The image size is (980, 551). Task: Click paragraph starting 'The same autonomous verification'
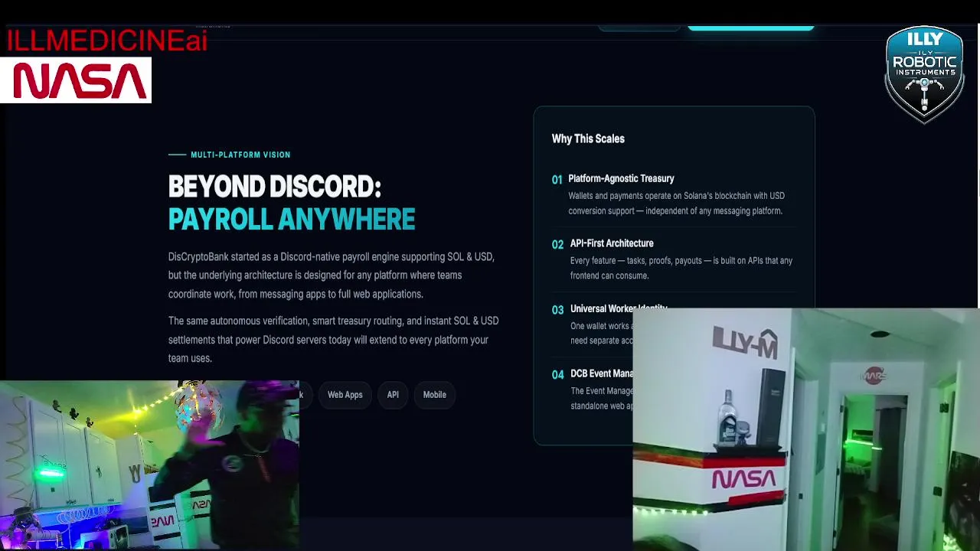pos(333,340)
